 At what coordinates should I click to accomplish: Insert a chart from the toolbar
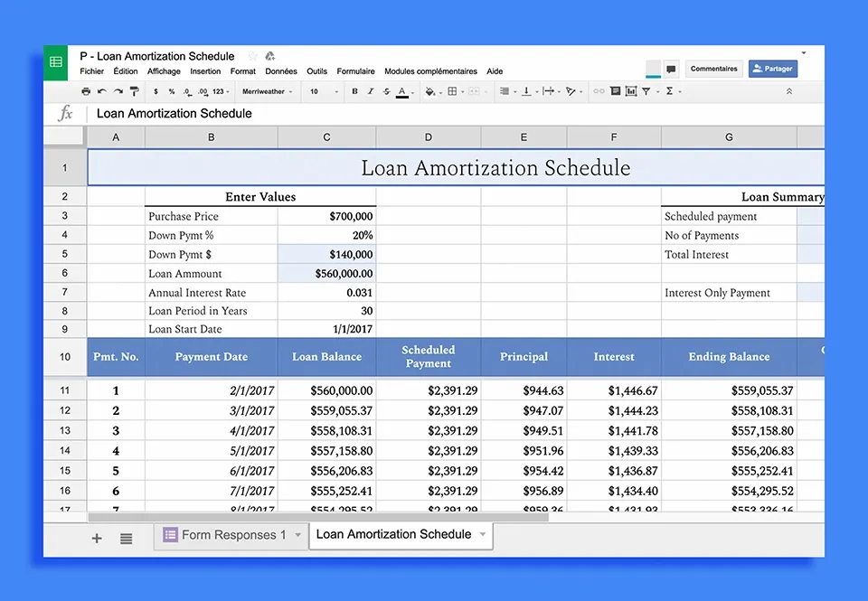630,91
